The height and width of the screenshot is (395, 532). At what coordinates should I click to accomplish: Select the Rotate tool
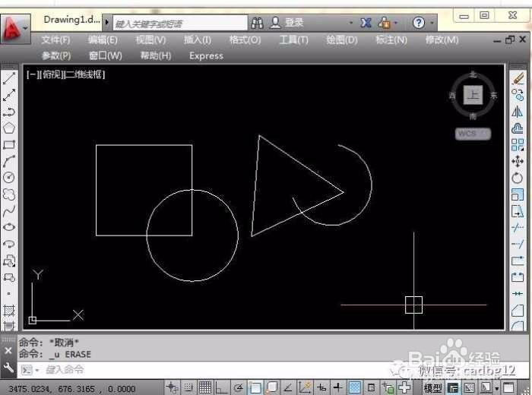click(x=518, y=178)
